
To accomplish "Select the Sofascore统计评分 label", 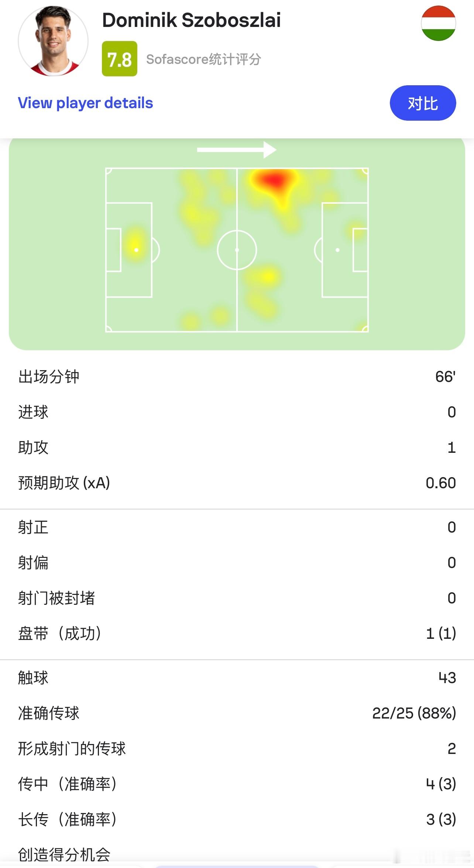I will [204, 59].
